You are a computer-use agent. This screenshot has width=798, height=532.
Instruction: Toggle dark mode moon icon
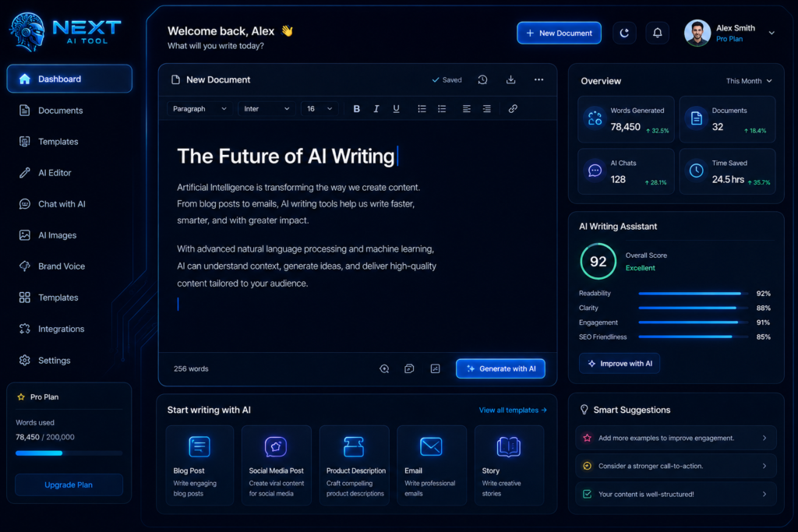[x=624, y=33]
